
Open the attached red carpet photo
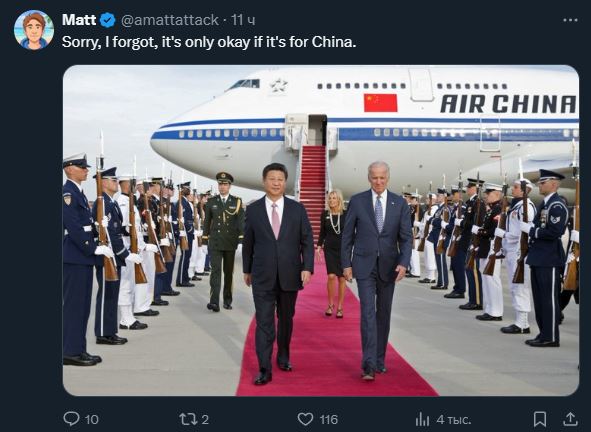[321, 230]
